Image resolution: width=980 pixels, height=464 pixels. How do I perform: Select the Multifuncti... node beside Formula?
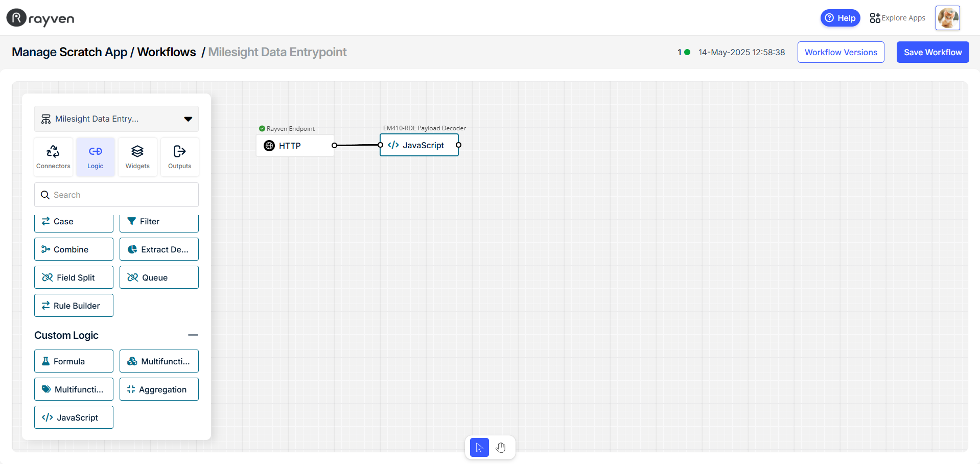pos(159,361)
